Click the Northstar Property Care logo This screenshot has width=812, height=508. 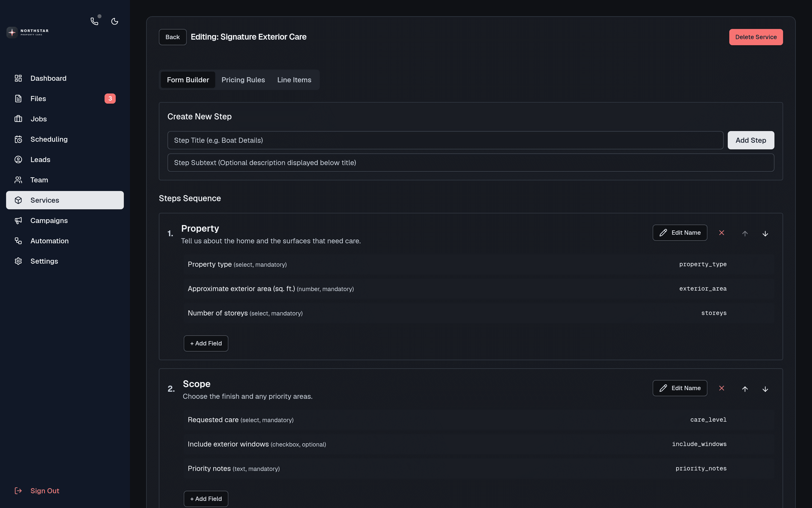(x=27, y=32)
